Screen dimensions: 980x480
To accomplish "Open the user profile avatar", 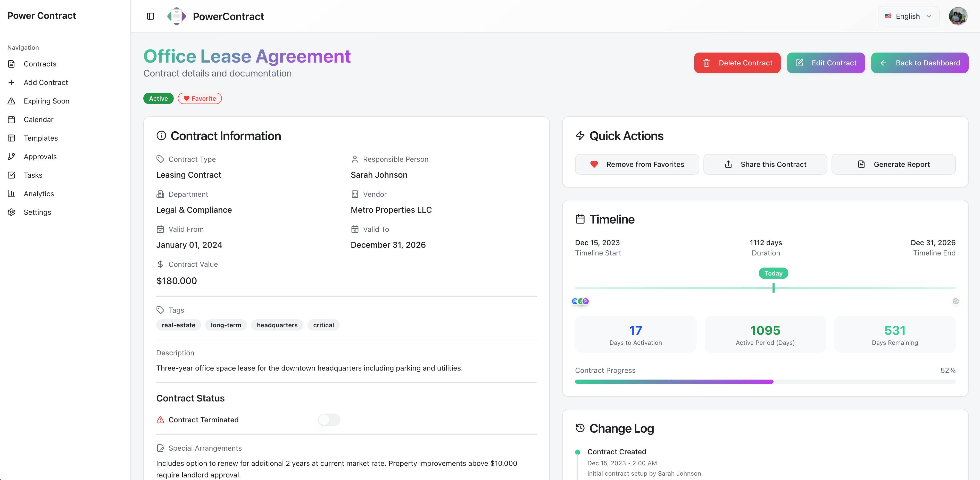I will tap(958, 16).
